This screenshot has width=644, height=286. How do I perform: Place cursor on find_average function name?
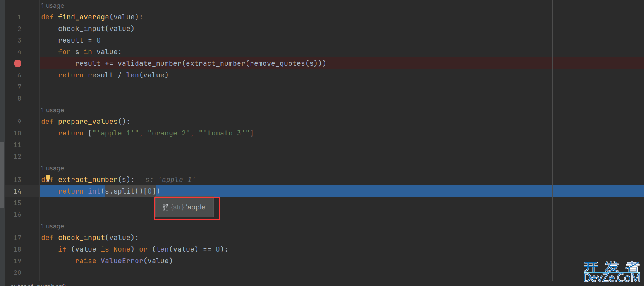pyautogui.click(x=84, y=17)
